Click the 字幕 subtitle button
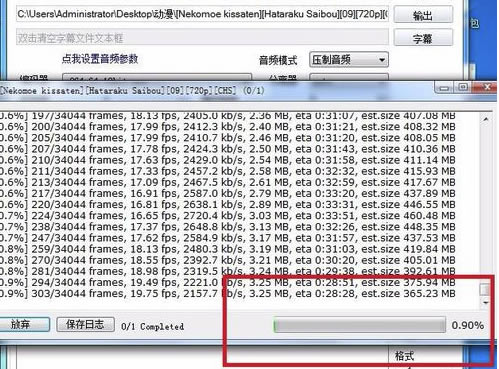Viewport: 499px width, 369px height. [x=423, y=38]
